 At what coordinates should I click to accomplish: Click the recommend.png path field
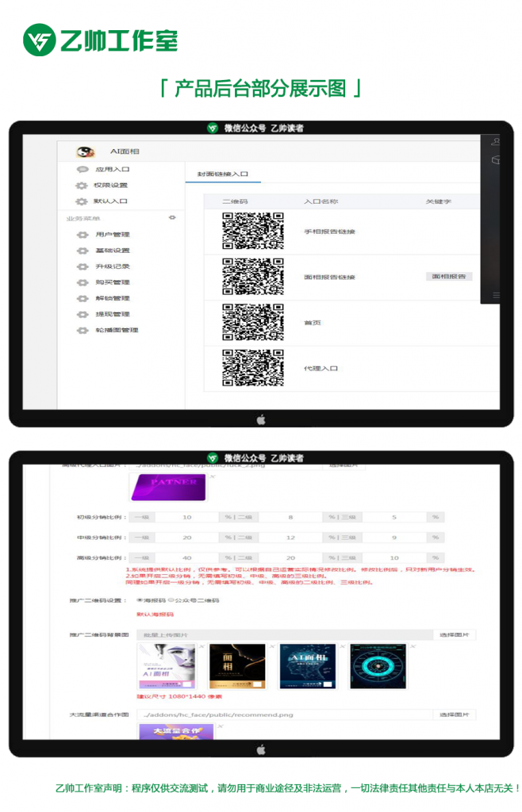click(x=284, y=714)
